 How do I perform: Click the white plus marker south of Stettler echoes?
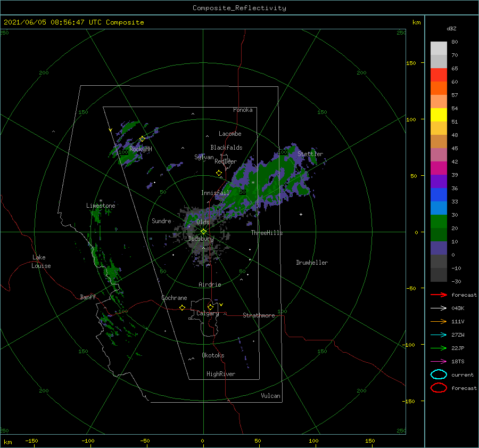[301, 214]
